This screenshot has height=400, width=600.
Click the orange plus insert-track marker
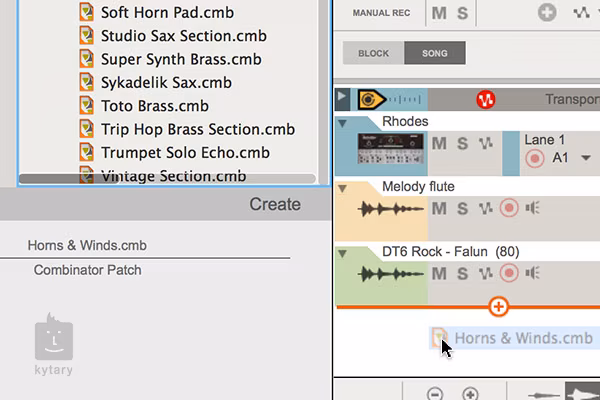tap(498, 307)
